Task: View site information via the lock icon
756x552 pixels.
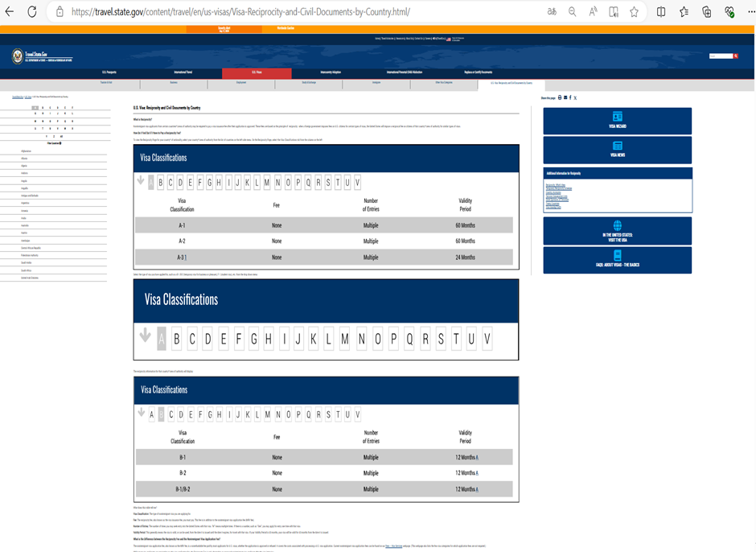Action: 60,11
